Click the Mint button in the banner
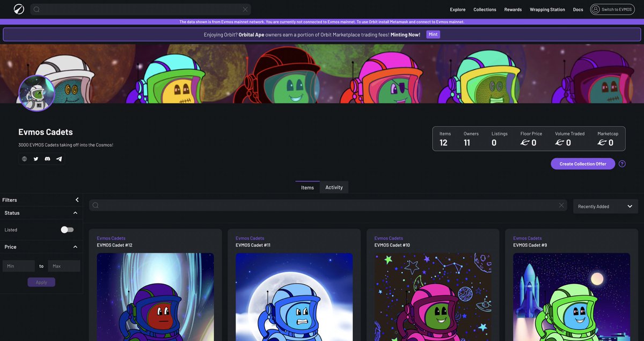The height and width of the screenshot is (341, 644). (433, 34)
